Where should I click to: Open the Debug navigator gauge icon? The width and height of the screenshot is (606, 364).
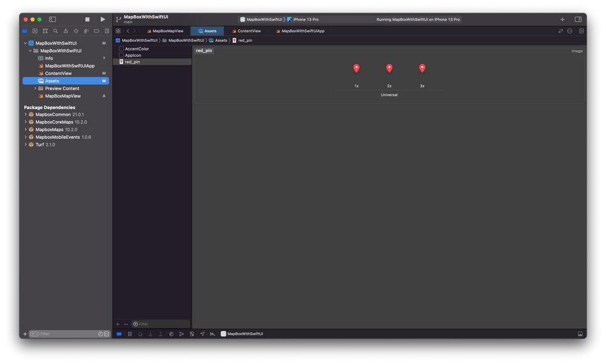(85, 31)
